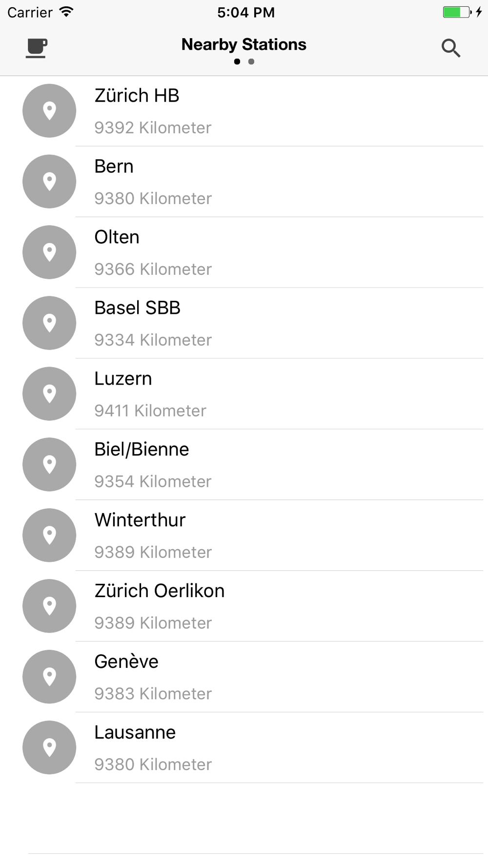Screen dimensions: 488x868
Task: Tap the pin icon for Basel SBB
Action: click(x=49, y=323)
